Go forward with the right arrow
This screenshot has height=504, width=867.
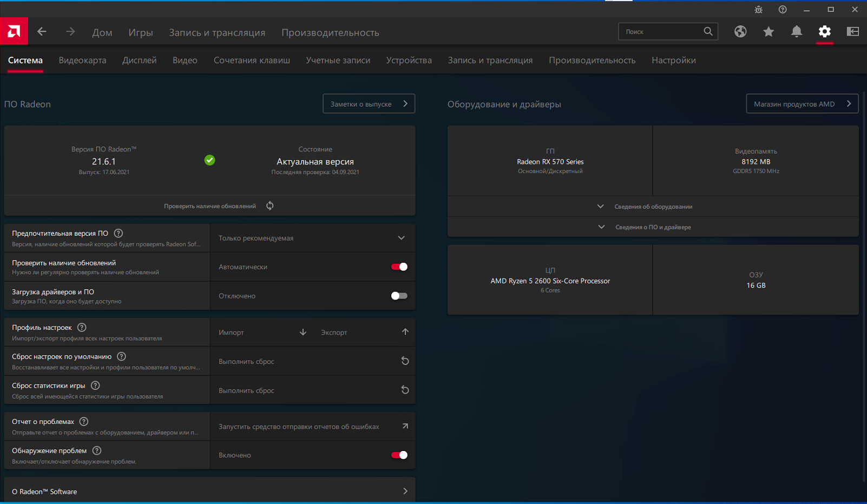click(x=70, y=32)
